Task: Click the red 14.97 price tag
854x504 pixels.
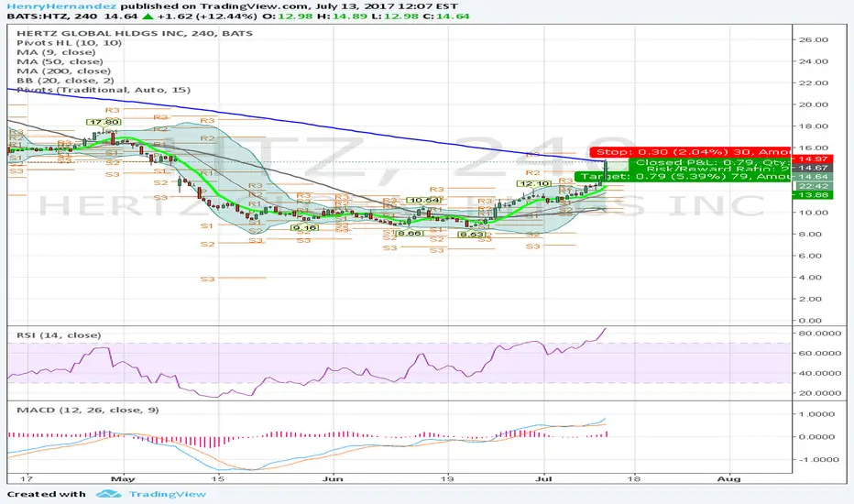Action: tap(813, 159)
